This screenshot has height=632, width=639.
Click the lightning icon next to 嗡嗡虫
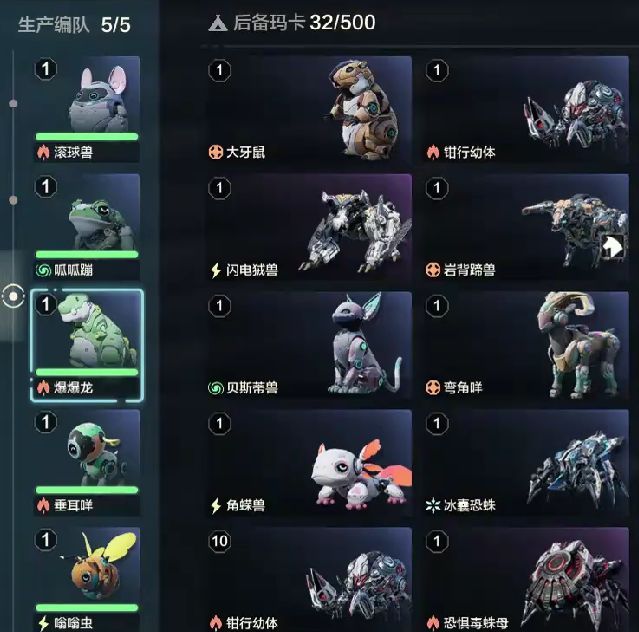[x=43, y=623]
